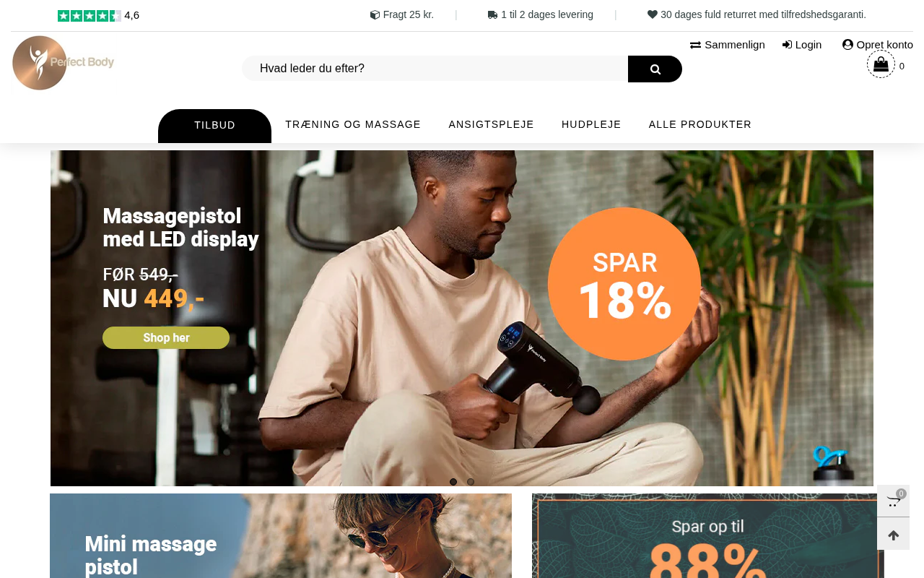Select the first carousel slide dot
Image resolution: width=924 pixels, height=578 pixels.
453,482
